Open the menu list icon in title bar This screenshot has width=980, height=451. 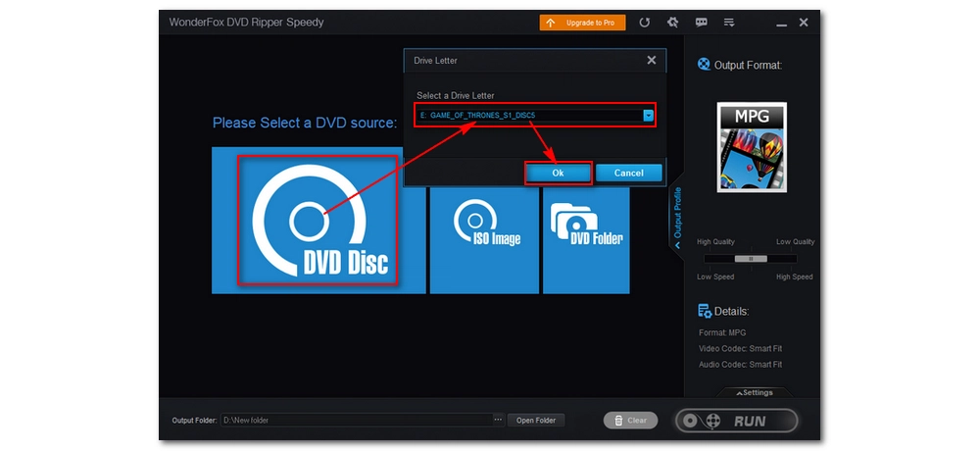coord(729,23)
